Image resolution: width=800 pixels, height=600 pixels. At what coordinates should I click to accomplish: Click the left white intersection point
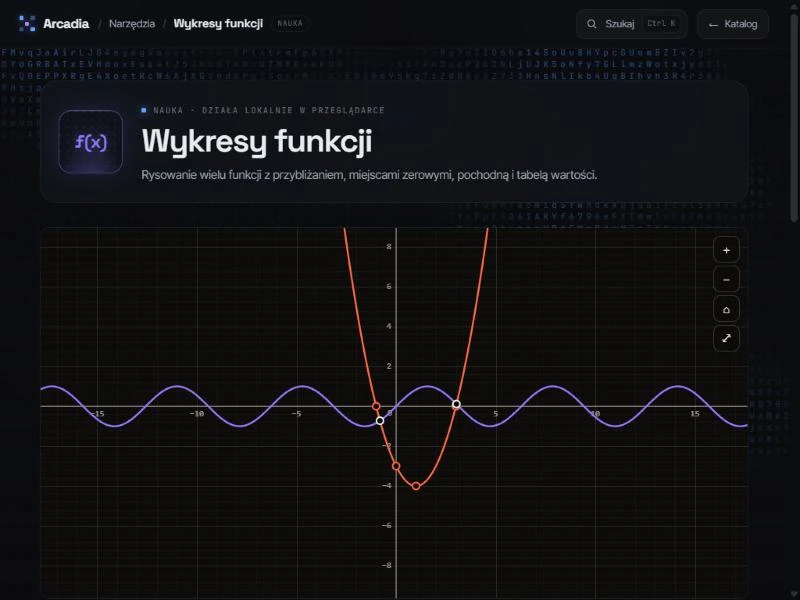[x=380, y=420]
